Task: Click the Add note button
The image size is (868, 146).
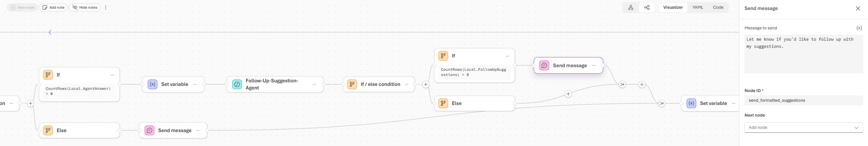Action: (x=53, y=7)
